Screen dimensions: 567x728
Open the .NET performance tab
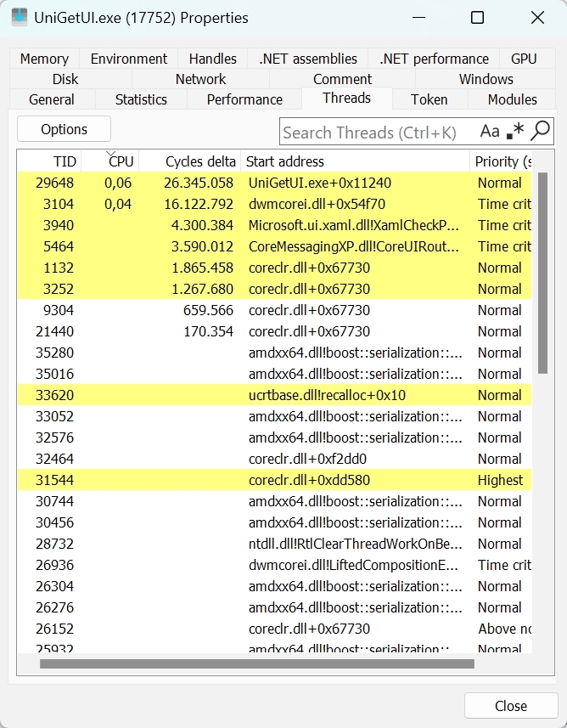click(x=434, y=59)
